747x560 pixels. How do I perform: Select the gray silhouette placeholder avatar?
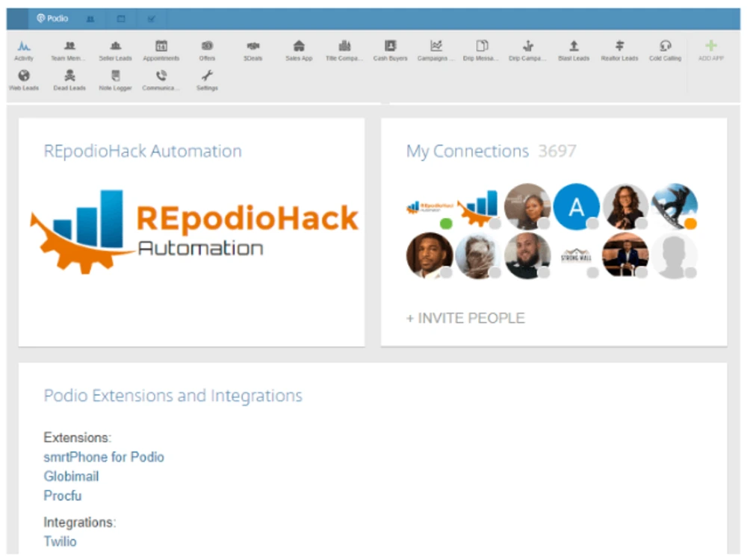pyautogui.click(x=674, y=255)
